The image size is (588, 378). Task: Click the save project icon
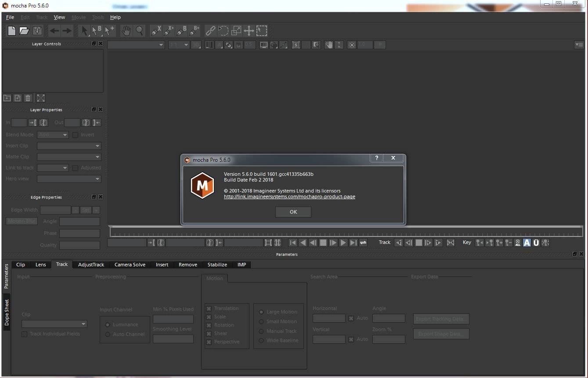click(x=37, y=31)
